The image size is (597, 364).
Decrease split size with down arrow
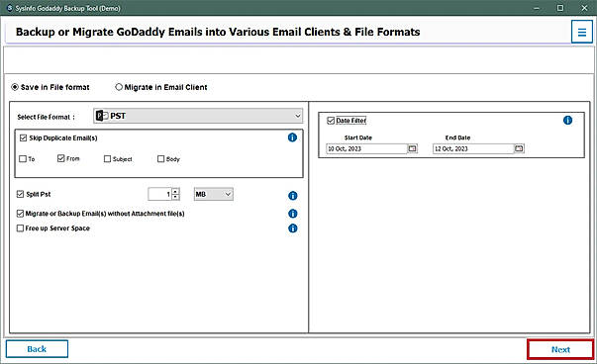coord(175,197)
